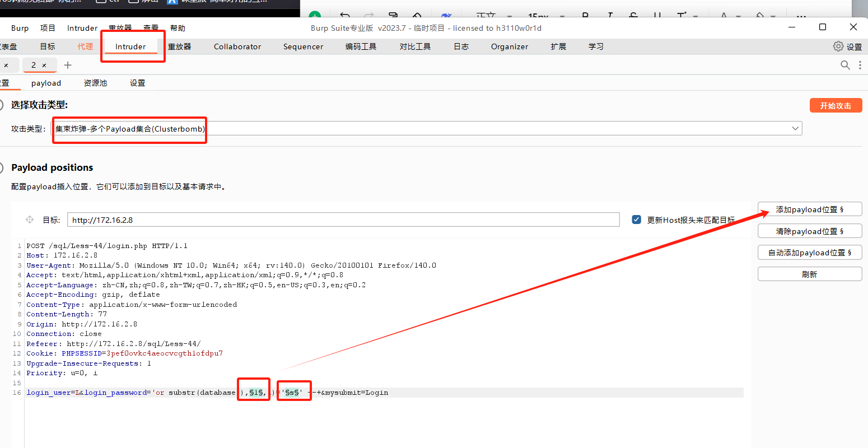
Task: Close Intruder attack tab 2 via its x
Action: [x=44, y=66]
